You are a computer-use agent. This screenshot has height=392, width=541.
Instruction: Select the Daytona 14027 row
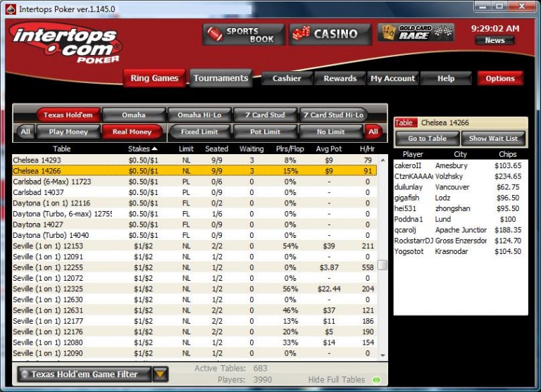coord(194,225)
